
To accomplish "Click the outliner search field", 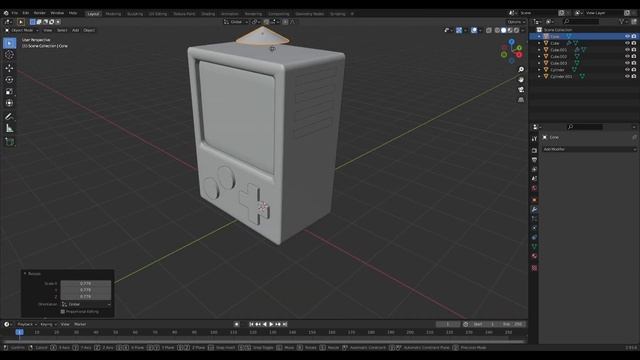I will pos(581,21).
